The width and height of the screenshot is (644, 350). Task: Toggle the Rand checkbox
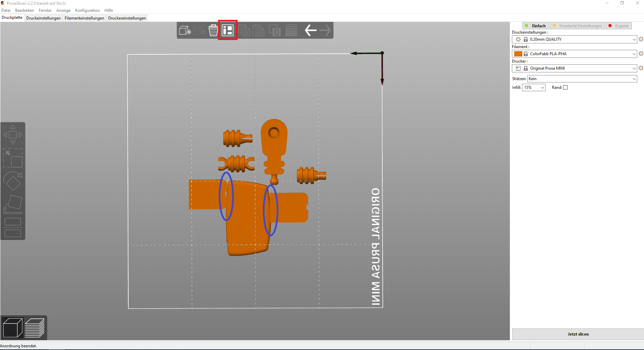pos(565,87)
